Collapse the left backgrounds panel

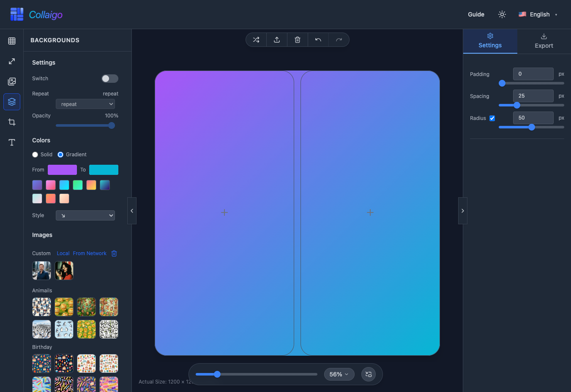point(132,211)
